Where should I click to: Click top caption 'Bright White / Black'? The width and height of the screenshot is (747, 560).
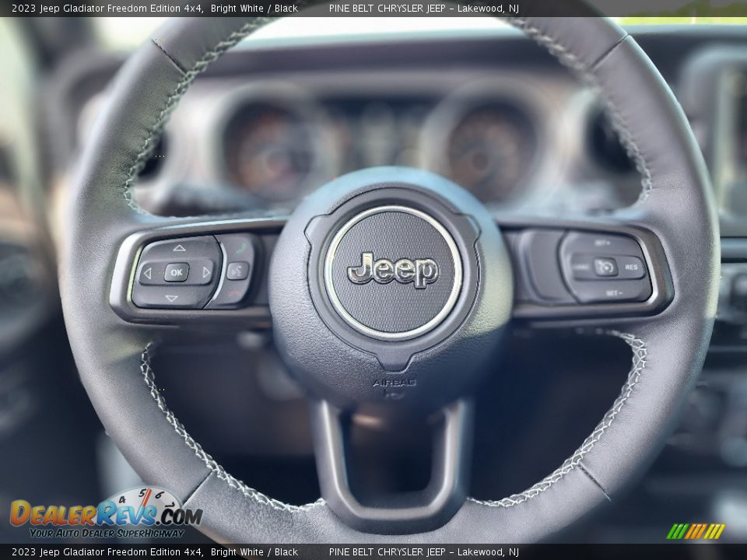click(254, 9)
